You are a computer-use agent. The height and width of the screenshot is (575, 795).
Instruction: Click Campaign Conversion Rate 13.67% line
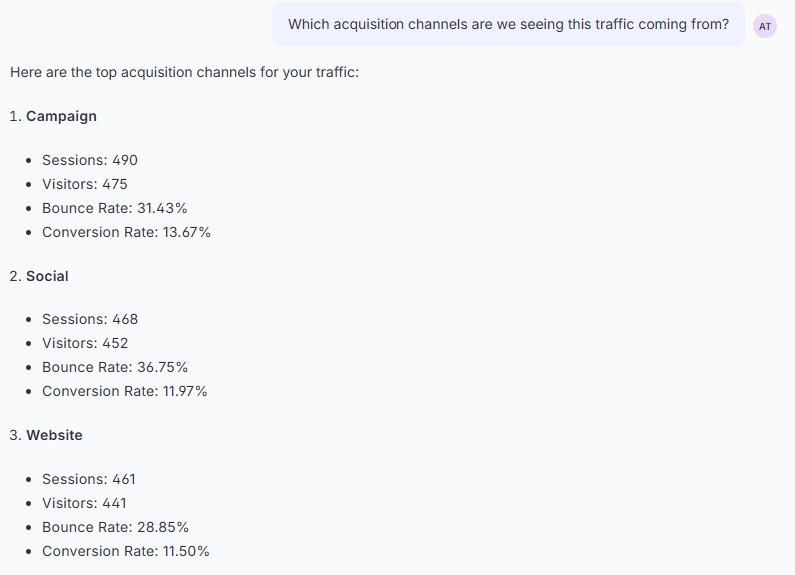[x=126, y=232]
